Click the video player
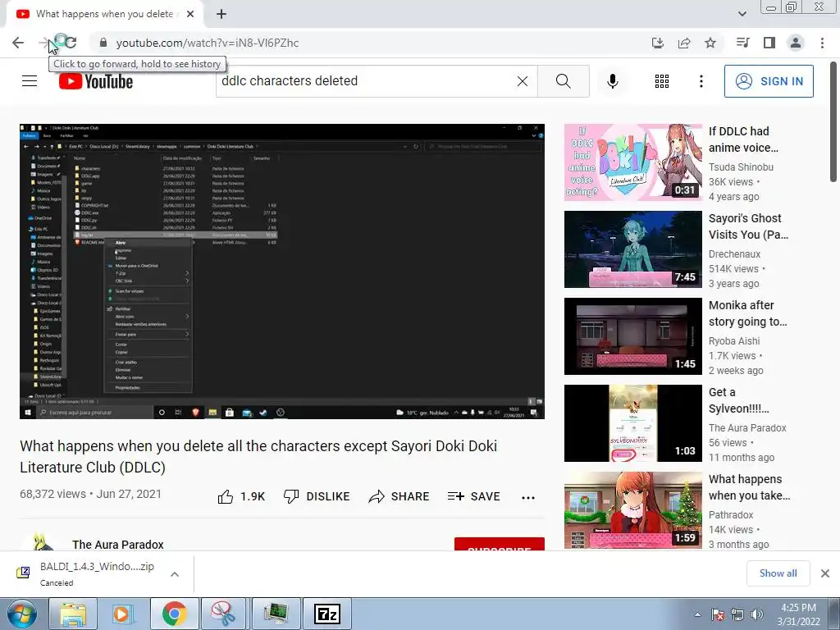840x630 pixels. pyautogui.click(x=282, y=271)
